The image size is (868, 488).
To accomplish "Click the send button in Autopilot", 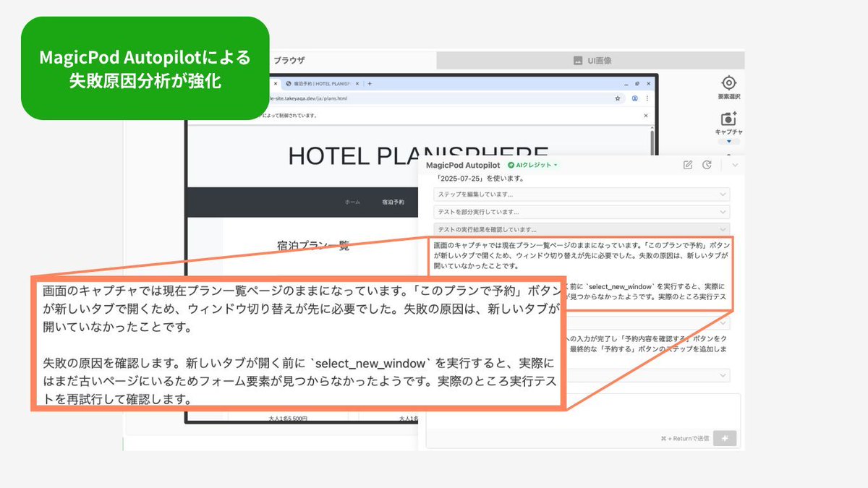I will click(725, 438).
